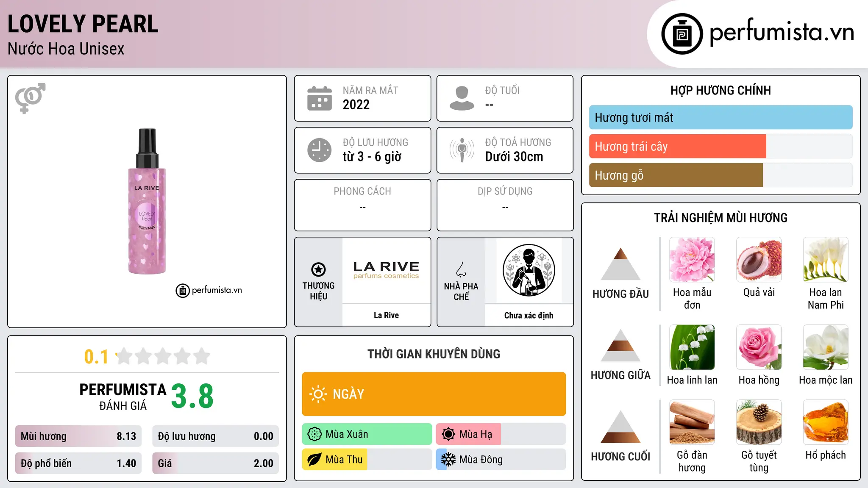Click the Dưới 30cm sillage value
Image resolution: width=868 pixels, height=488 pixels.
514,157
